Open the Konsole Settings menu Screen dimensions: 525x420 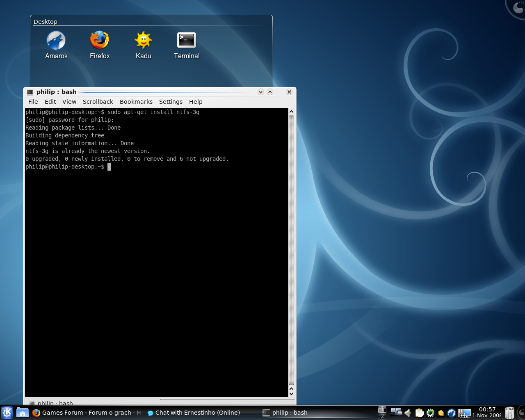coord(171,102)
